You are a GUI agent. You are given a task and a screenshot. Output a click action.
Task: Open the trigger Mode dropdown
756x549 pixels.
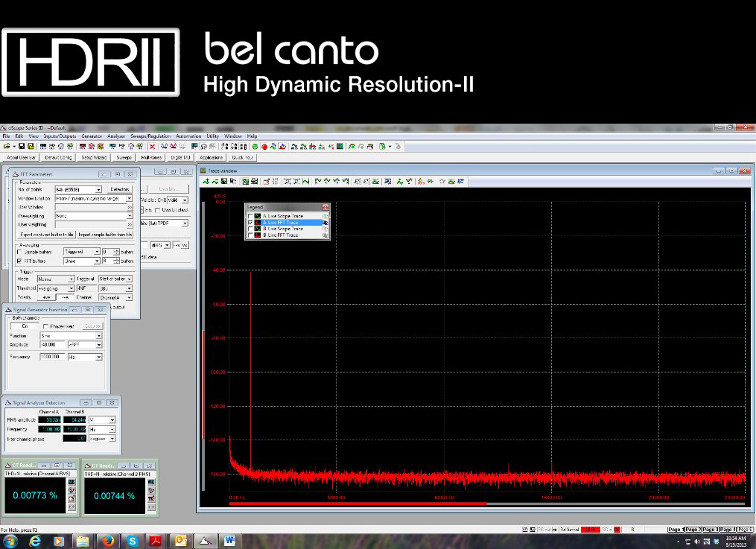(x=72, y=279)
